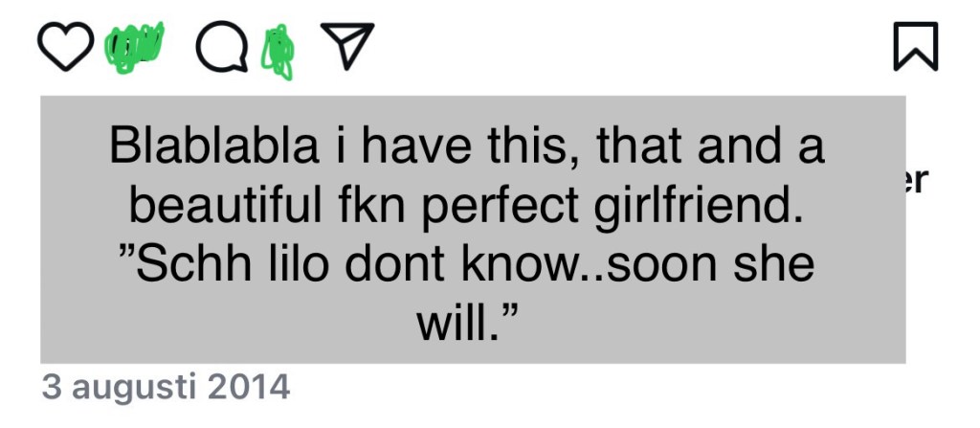980x428 pixels.
Task: Open comments via the speech bubble icon
Action: (221, 46)
